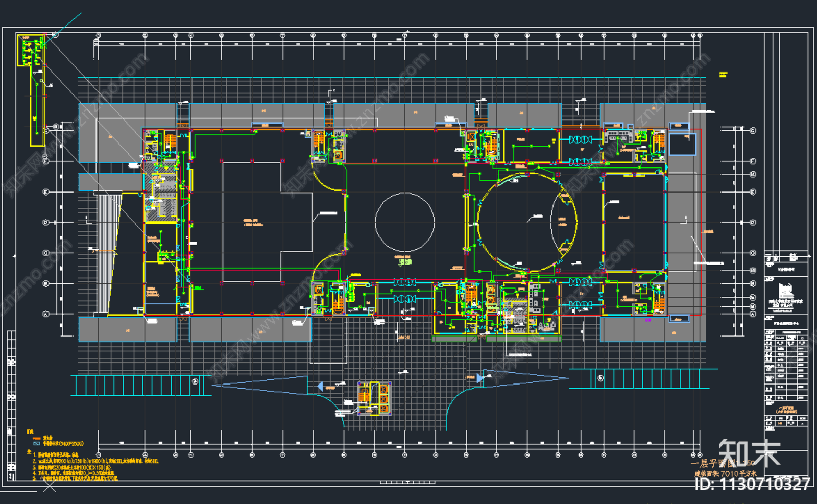Select grid axis bubble A on left side

pos(45,314)
